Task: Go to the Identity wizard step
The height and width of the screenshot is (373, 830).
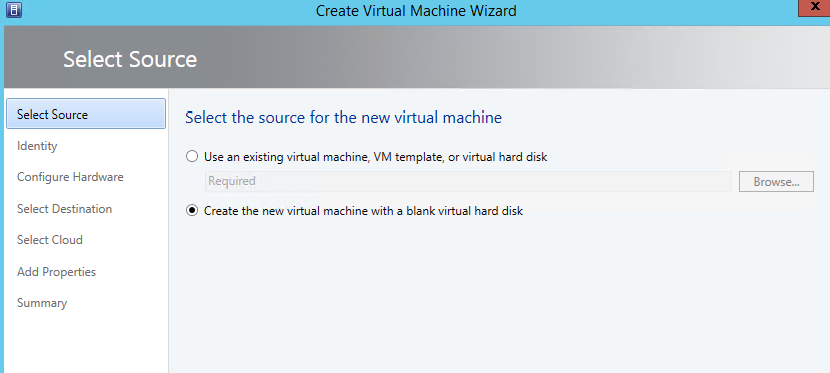Action: pos(37,146)
